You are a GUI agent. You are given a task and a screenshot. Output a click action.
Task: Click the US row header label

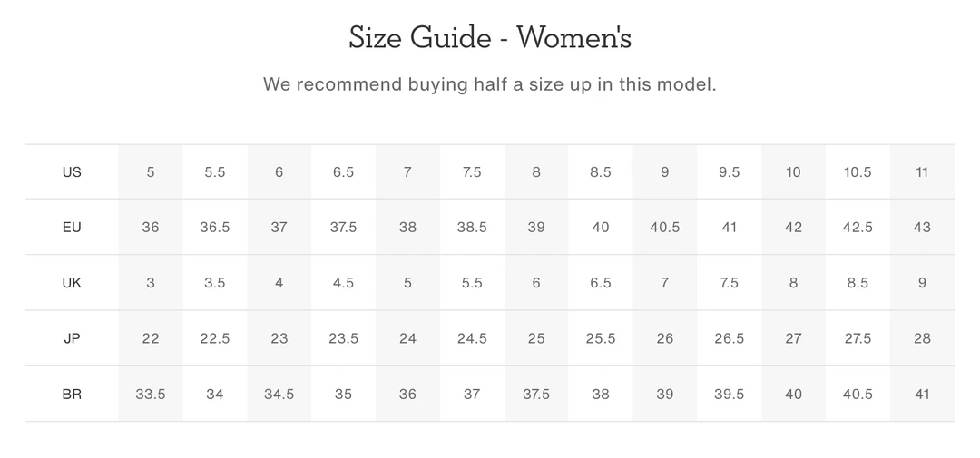tap(72, 172)
